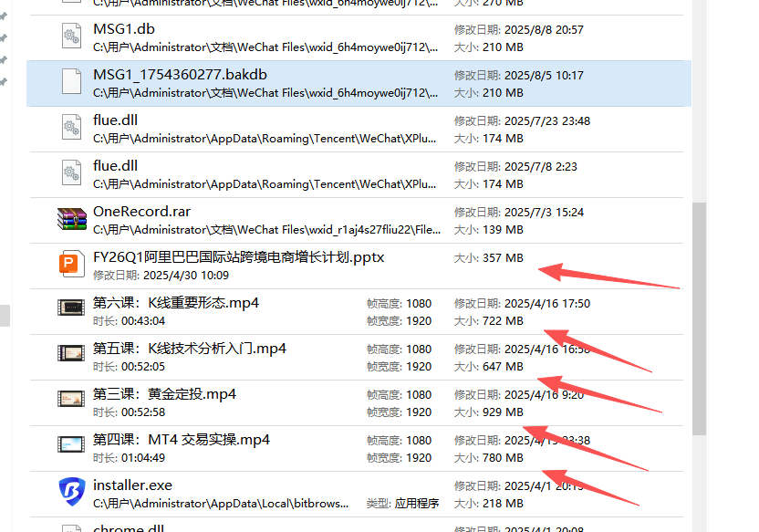Select the flue.dll name dated 2025/7/8 2:23
This screenshot has height=532, width=759.
pyautogui.click(x=115, y=165)
